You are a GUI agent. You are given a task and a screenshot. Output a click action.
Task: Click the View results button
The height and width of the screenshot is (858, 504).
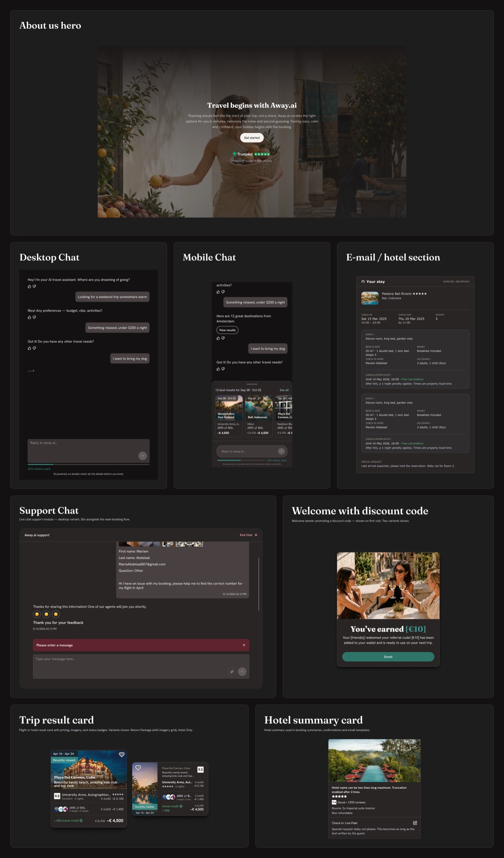(x=227, y=330)
